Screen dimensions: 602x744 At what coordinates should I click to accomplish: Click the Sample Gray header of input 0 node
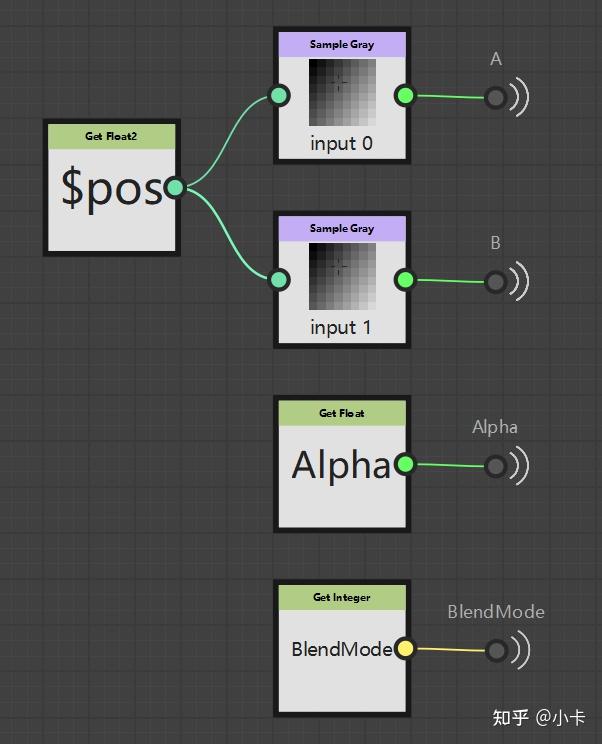click(x=342, y=44)
